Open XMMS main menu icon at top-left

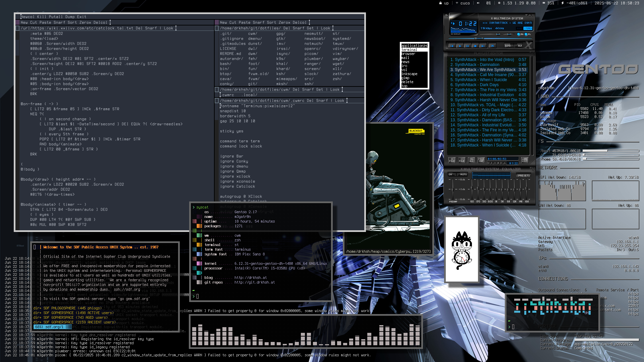(x=446, y=15)
